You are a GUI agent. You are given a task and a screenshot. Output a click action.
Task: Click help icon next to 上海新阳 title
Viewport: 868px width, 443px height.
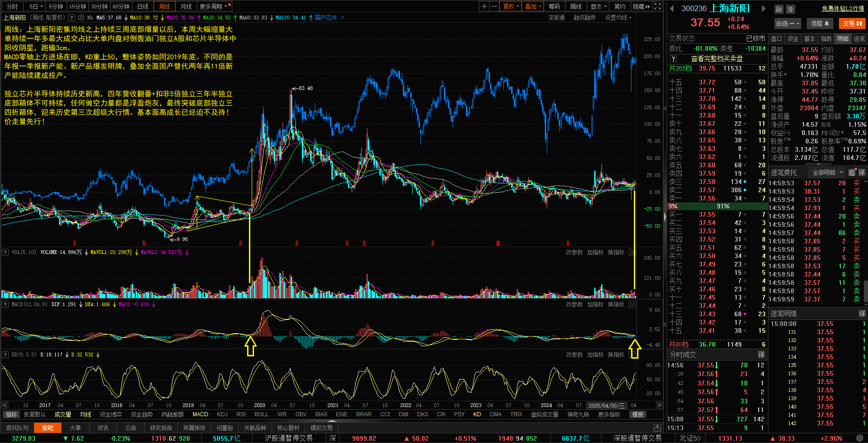tap(71, 18)
